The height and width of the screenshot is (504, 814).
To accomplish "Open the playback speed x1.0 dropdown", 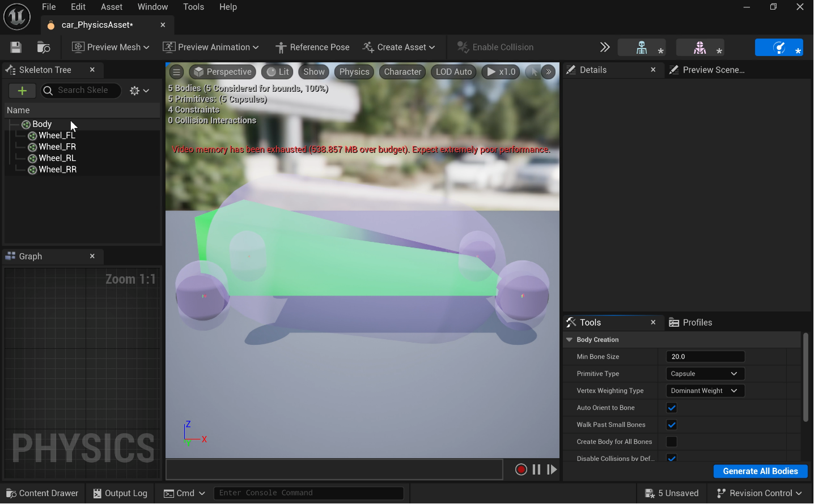I will tap(501, 72).
